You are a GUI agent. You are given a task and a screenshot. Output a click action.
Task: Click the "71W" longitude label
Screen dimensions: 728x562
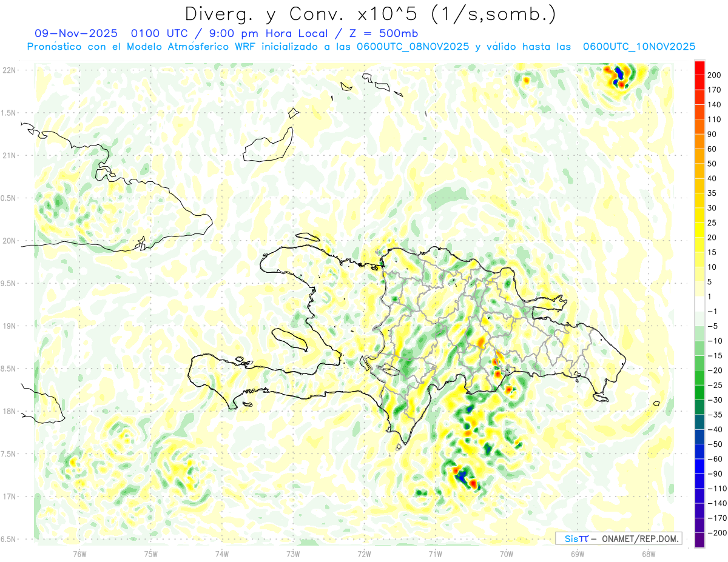coord(435,554)
